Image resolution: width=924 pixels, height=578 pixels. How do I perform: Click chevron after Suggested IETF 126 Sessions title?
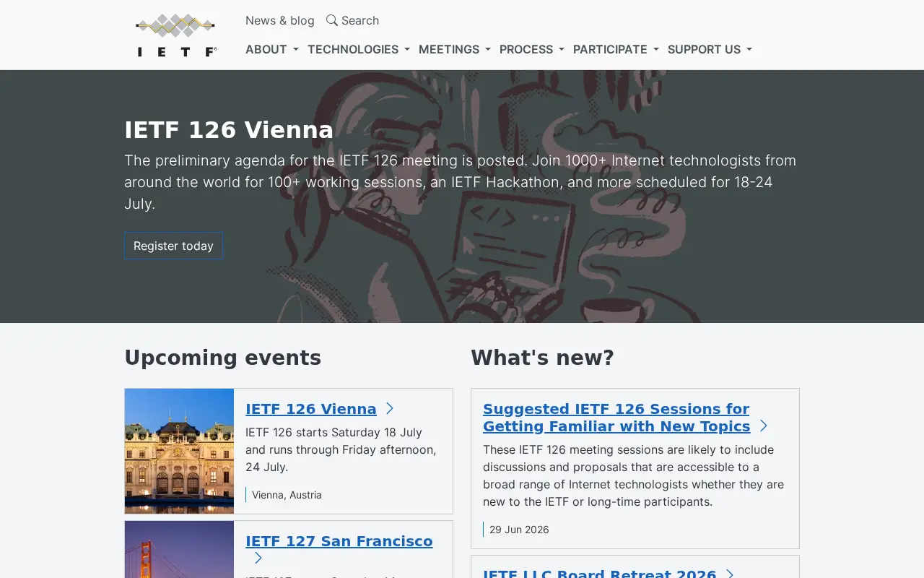pos(764,426)
